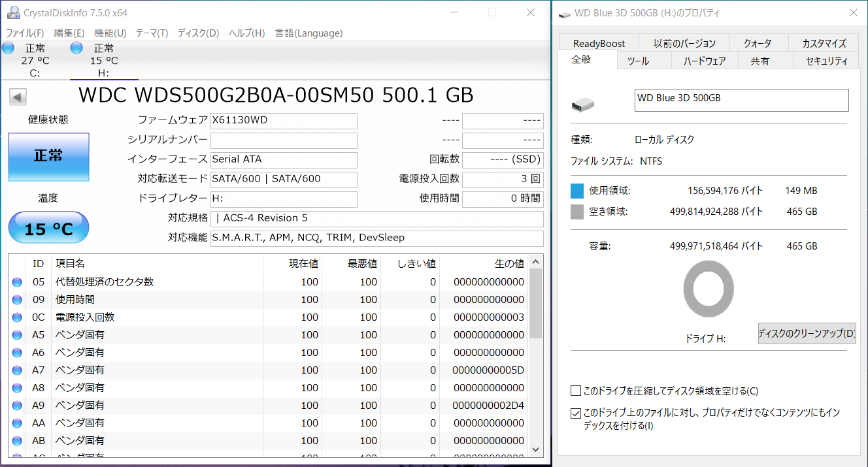The width and height of the screenshot is (868, 467).
Task: Click the インターフェース field Serial ATA
Action: click(x=284, y=160)
